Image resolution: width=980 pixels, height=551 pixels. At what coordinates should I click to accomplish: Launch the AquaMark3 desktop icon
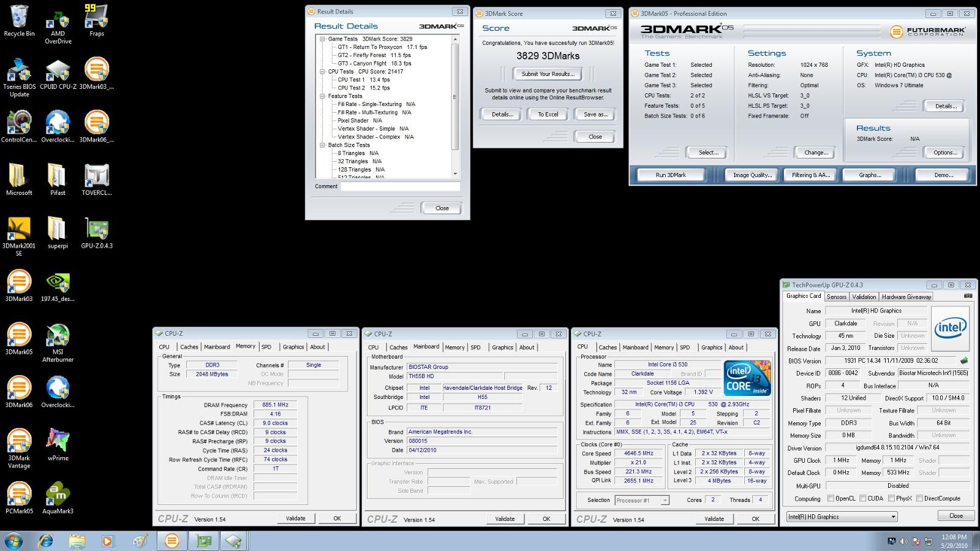pos(58,498)
